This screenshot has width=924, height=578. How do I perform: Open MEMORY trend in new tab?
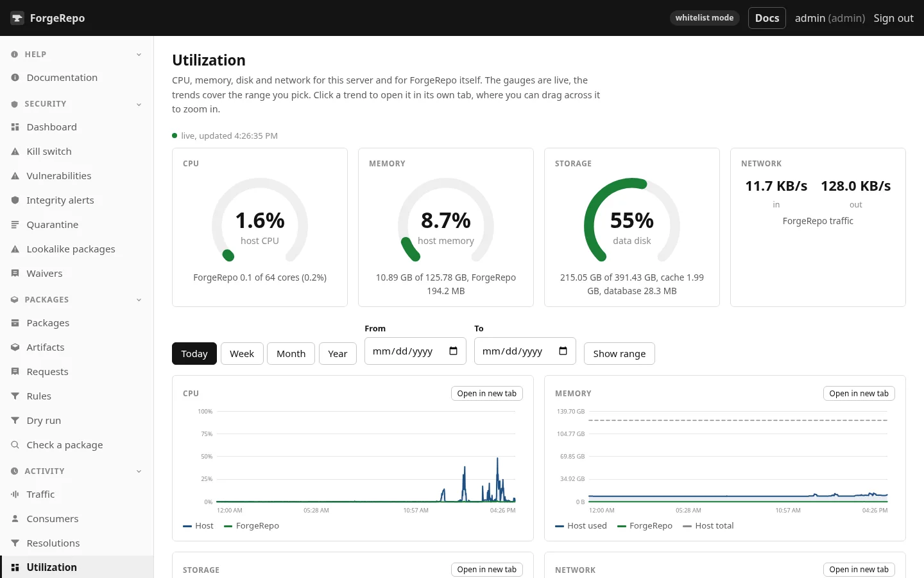click(859, 394)
